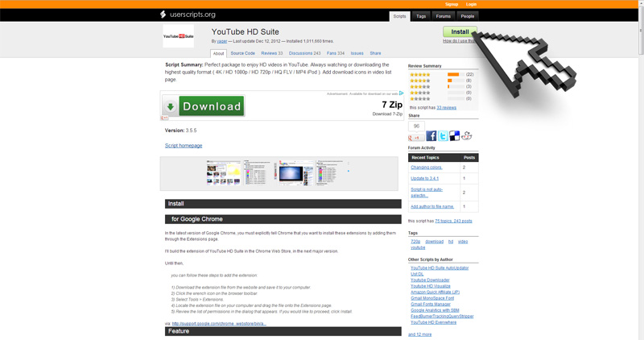Open the Script homepage link
The height and width of the screenshot is (340, 644).
[184, 146]
